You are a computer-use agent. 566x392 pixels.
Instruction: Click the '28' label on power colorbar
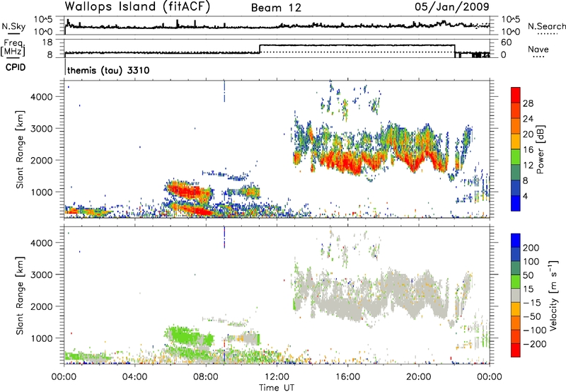528,103
